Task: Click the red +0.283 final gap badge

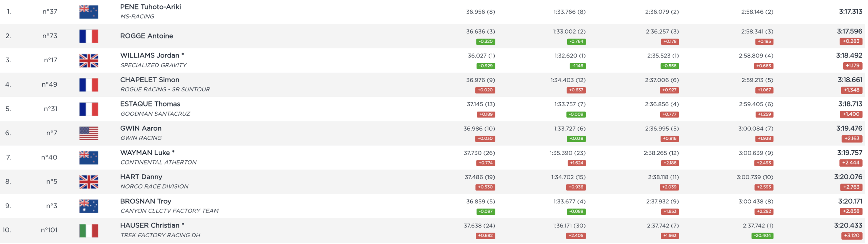Action: tap(851, 41)
